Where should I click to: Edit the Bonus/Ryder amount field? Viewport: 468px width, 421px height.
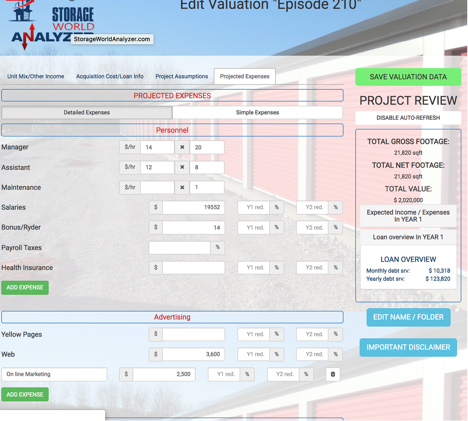pyautogui.click(x=193, y=227)
